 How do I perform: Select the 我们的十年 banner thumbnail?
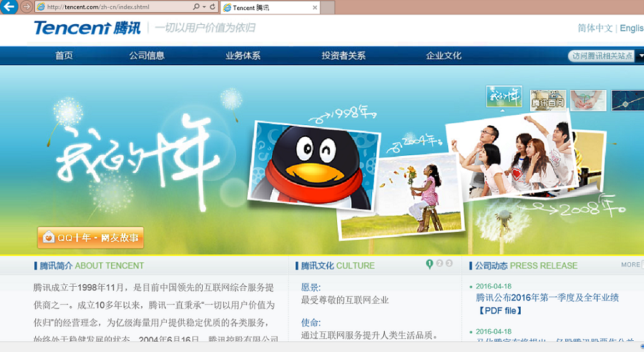click(504, 96)
